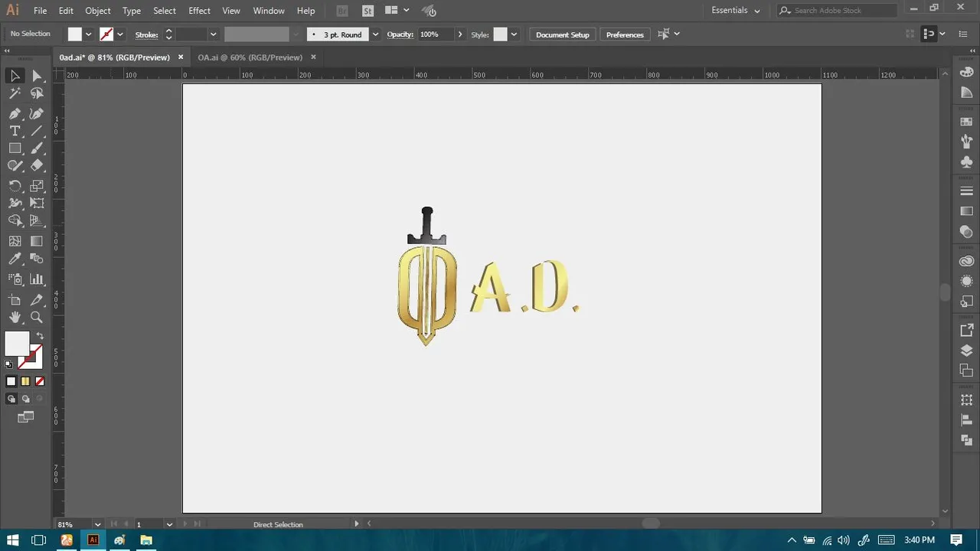
Task: Select the Scale tool
Action: pyautogui.click(x=37, y=186)
